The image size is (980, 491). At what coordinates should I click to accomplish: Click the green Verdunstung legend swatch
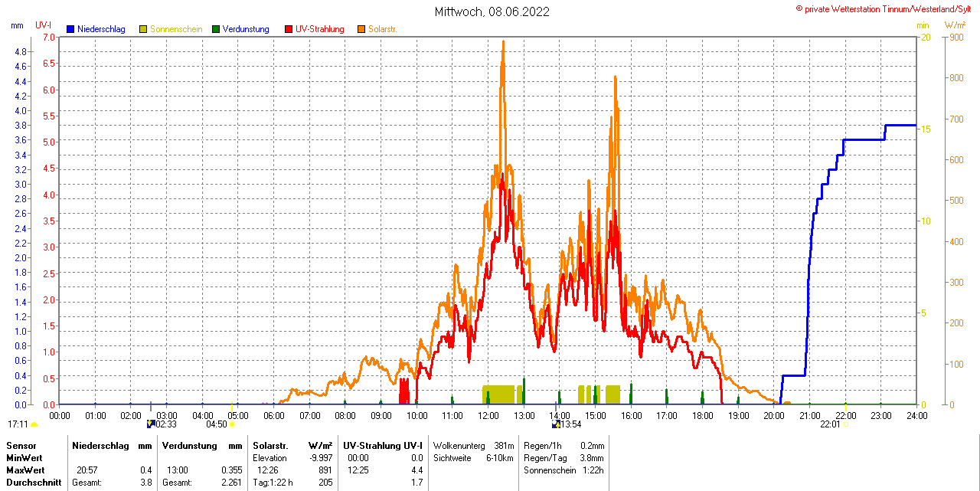click(x=216, y=29)
